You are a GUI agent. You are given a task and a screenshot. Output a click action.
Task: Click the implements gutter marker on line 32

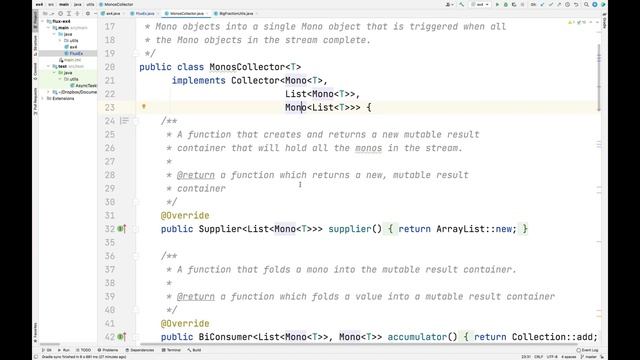[122, 229]
